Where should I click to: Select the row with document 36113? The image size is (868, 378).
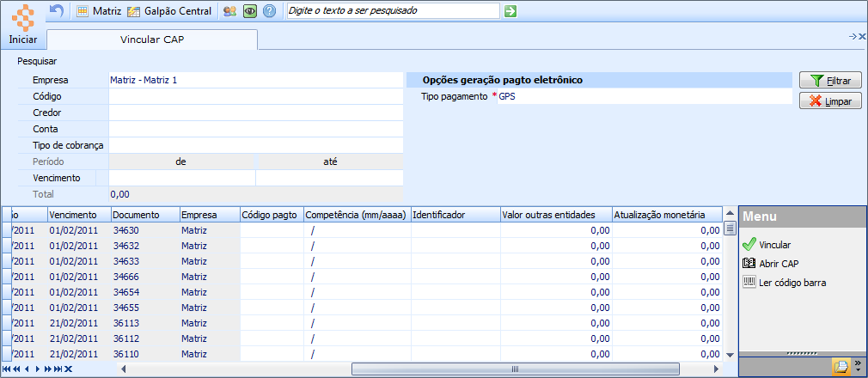click(363, 323)
